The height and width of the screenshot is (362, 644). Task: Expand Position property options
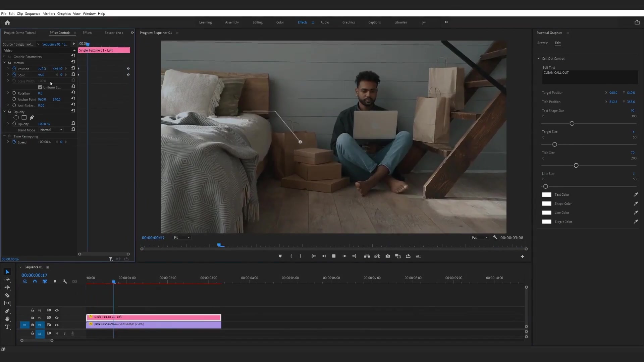click(x=8, y=68)
